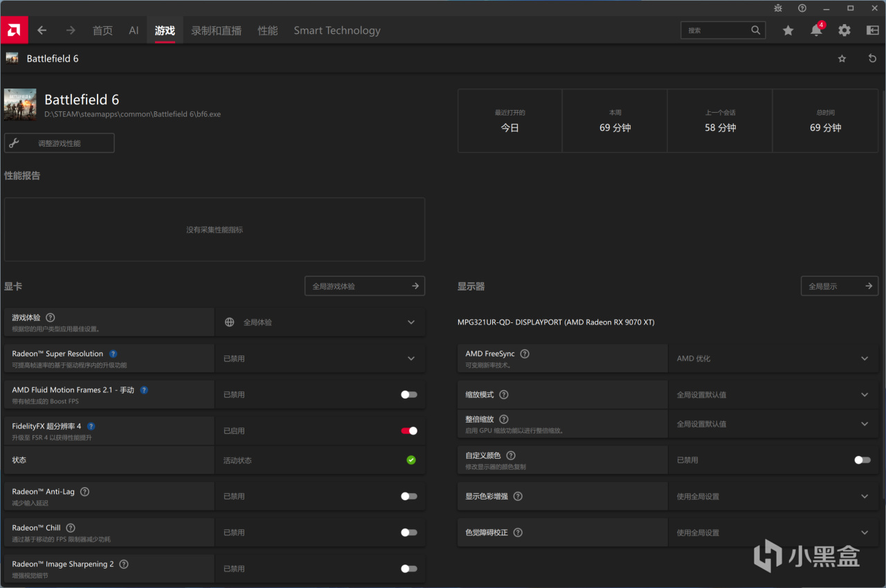Show help for AMD Fluid Motion Frames 2.1
This screenshot has height=588, width=886.
pyautogui.click(x=144, y=390)
